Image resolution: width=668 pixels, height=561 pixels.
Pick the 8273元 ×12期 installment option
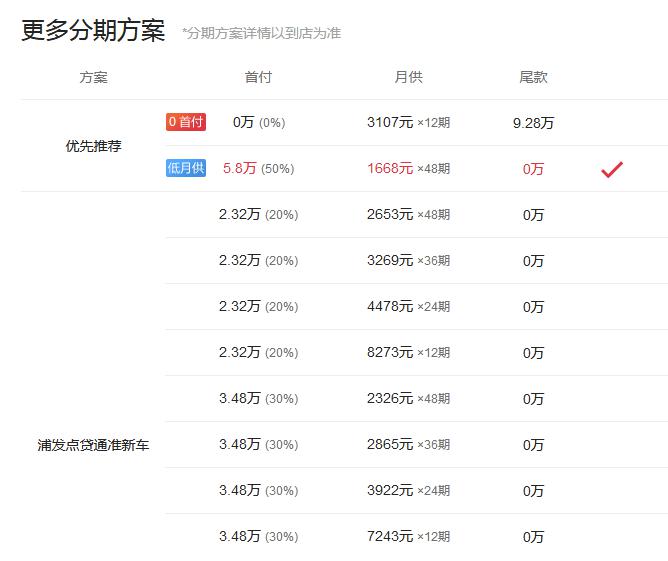click(408, 353)
